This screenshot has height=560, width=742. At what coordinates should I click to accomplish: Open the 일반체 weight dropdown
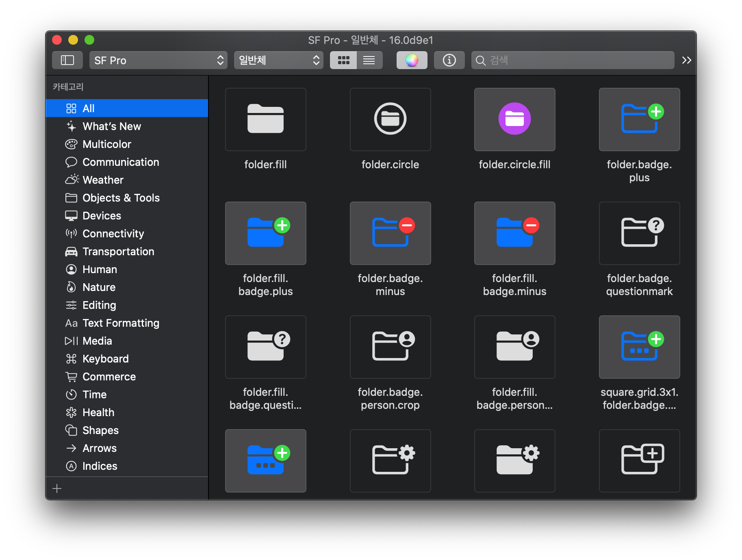coord(278,60)
